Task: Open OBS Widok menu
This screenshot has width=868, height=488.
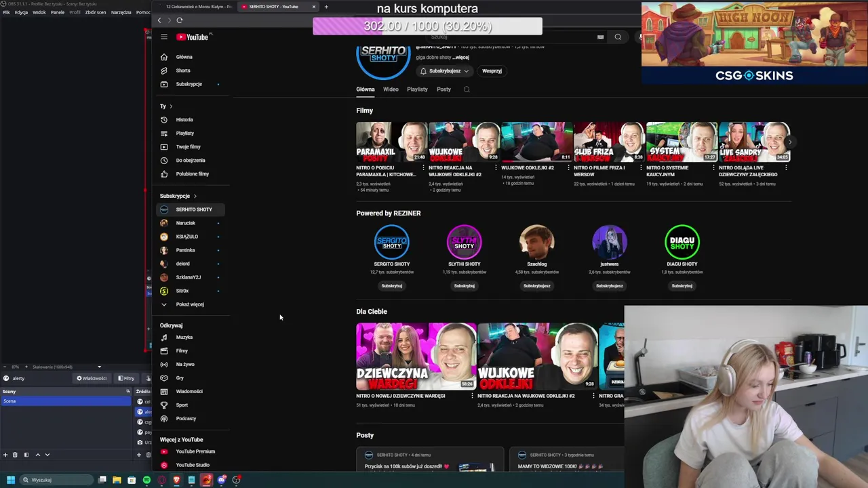Action: [39, 12]
